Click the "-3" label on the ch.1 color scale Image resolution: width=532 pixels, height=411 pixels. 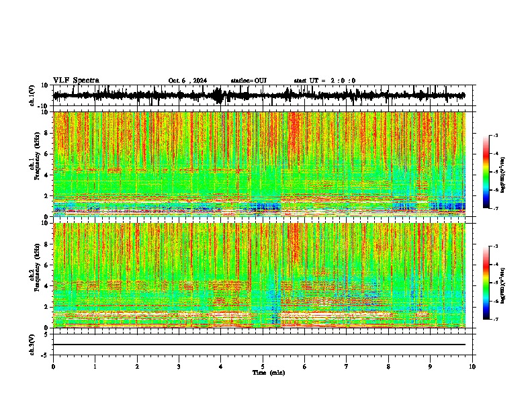coord(495,136)
